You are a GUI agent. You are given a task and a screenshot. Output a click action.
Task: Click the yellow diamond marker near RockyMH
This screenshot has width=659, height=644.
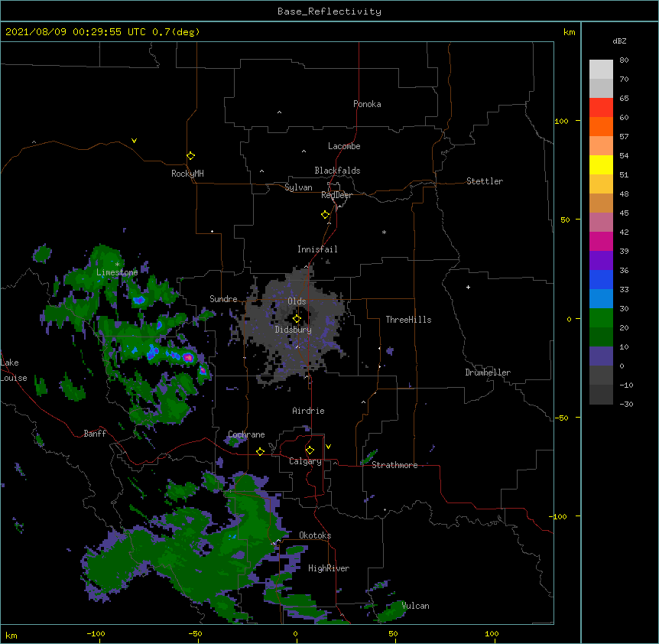pyautogui.click(x=191, y=156)
